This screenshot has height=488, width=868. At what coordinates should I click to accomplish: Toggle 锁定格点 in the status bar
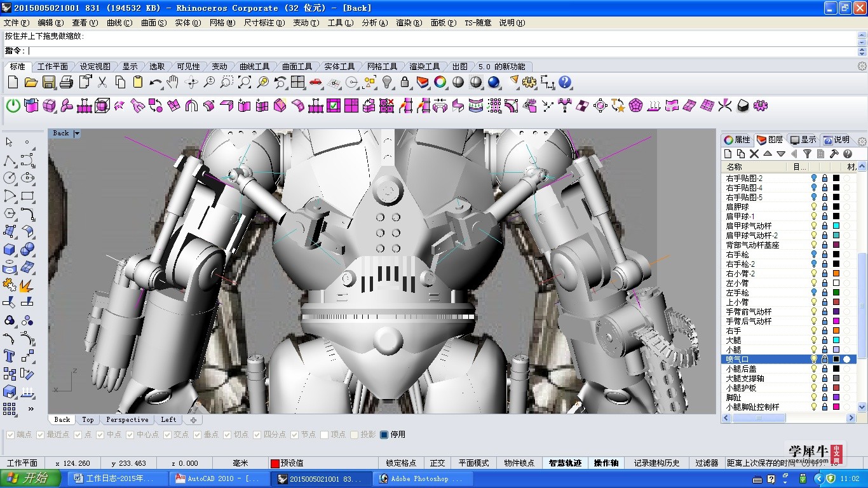point(401,463)
